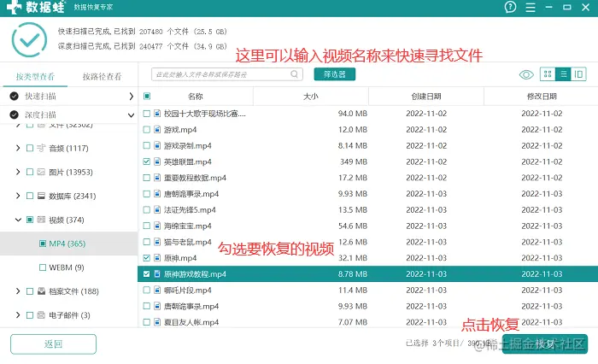Screen dimensions: 598x364
Task: Click the 恢复 recover button
Action: pyautogui.click(x=545, y=344)
